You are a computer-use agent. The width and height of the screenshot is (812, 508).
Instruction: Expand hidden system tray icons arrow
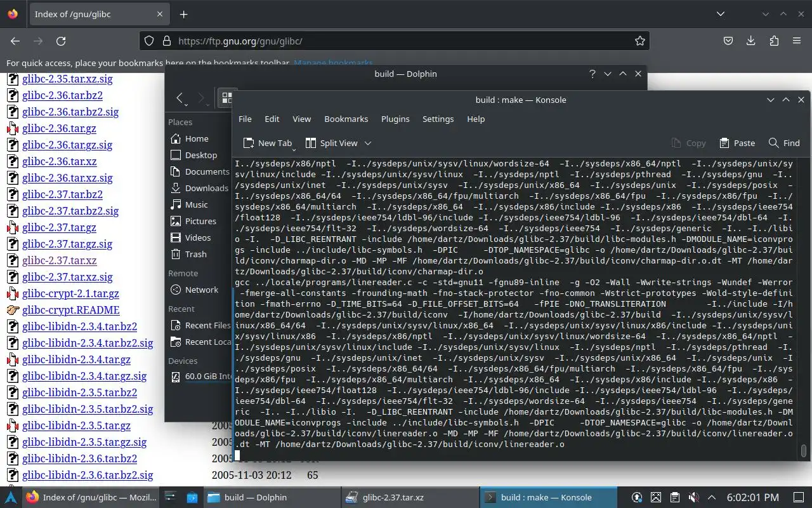(x=712, y=497)
